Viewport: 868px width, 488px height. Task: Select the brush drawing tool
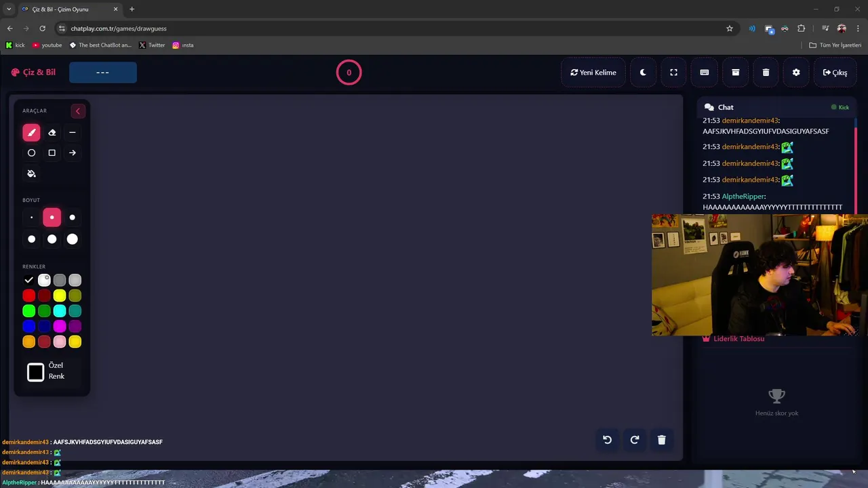(x=31, y=132)
